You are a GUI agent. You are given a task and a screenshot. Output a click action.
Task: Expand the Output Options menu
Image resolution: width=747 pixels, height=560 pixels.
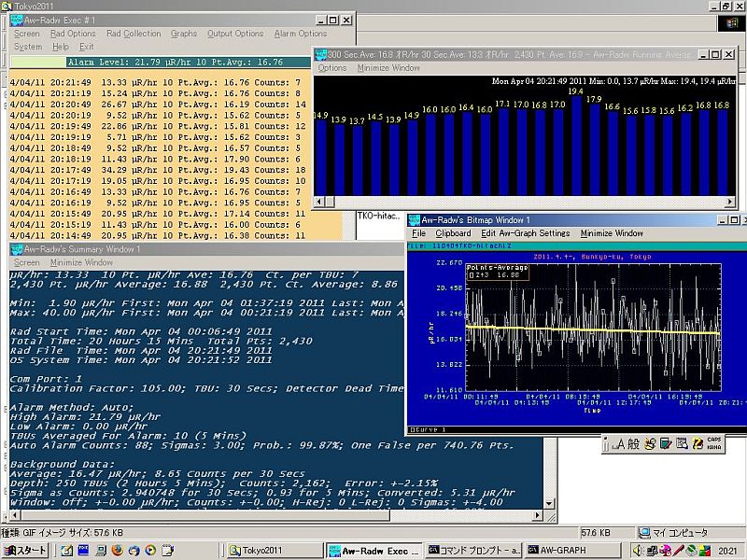tap(234, 34)
